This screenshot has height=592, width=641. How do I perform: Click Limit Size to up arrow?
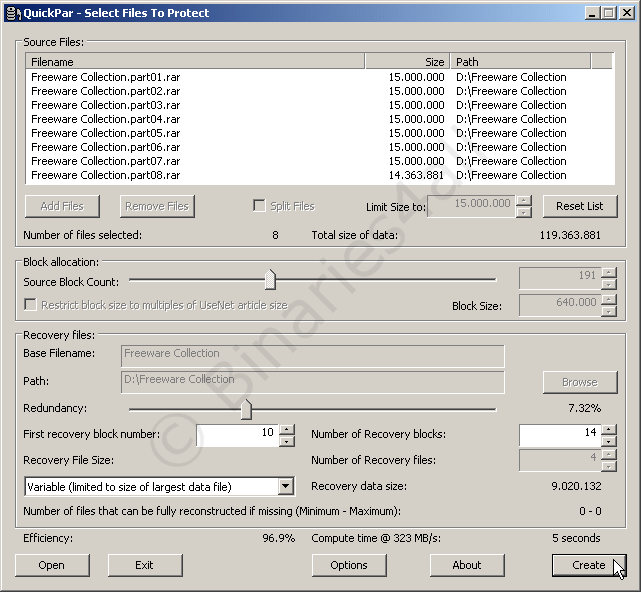tap(524, 201)
